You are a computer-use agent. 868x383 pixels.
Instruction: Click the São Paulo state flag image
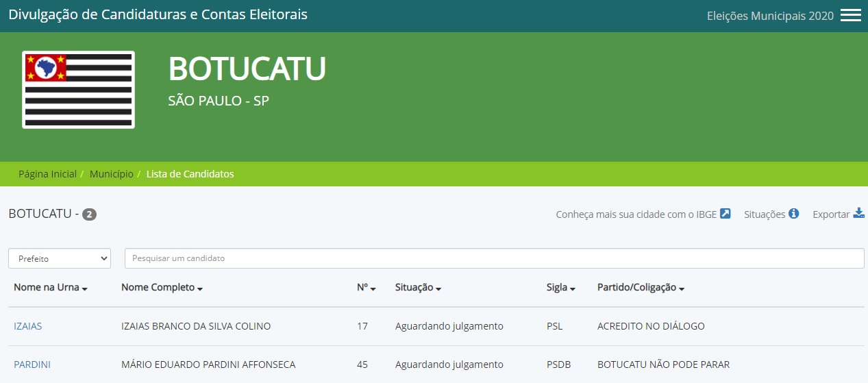coord(78,89)
